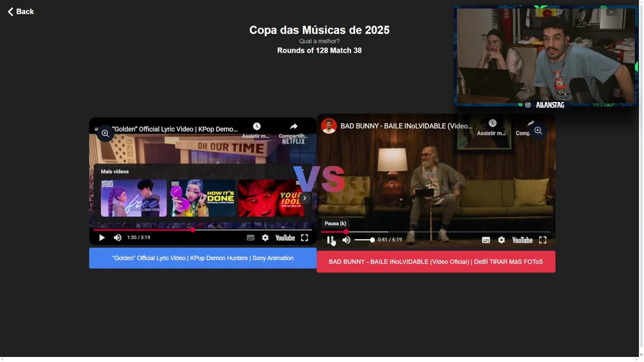Toggle subtitles on the Bad Bunny video
The width and height of the screenshot is (644, 362).
(486, 240)
